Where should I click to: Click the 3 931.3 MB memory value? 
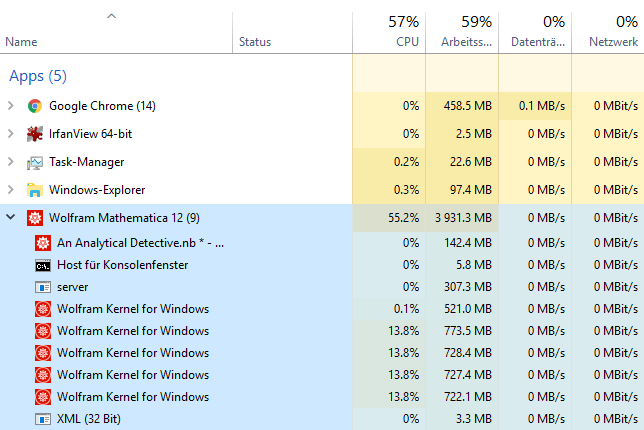pos(463,218)
